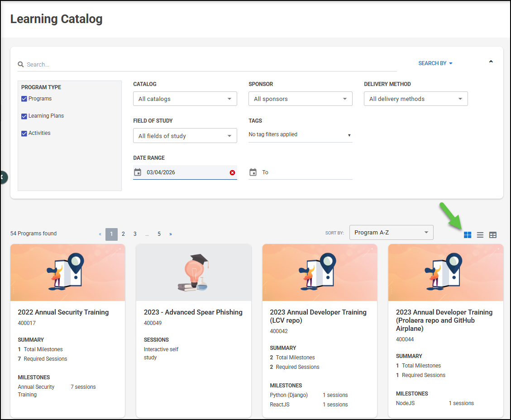Image resolution: width=511 pixels, height=420 pixels.
Task: Open 2022 Annual Security Training program
Action: click(x=63, y=312)
